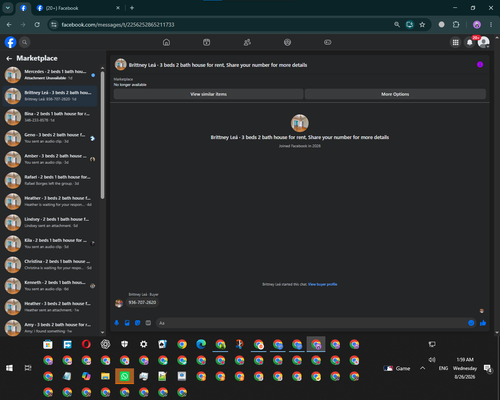
Task: Open Kenneth 2 beds 1 bath conversation
Action: 50,286
